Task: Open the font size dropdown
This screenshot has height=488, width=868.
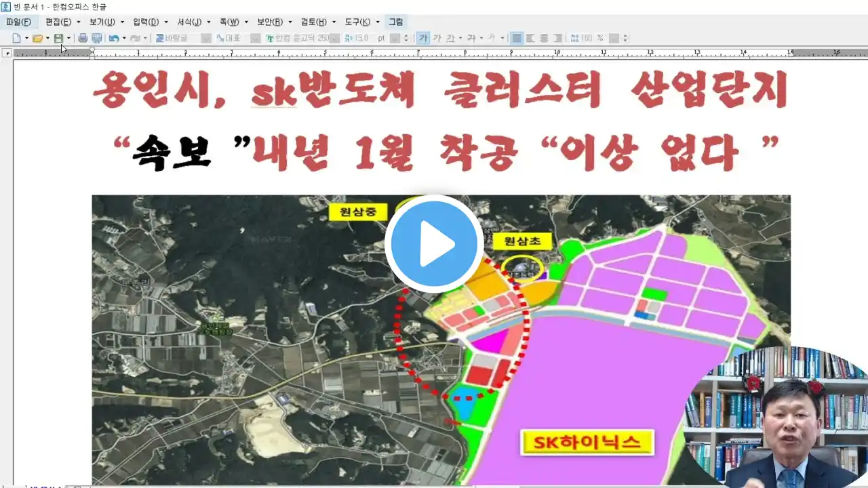Action: pyautogui.click(x=394, y=38)
